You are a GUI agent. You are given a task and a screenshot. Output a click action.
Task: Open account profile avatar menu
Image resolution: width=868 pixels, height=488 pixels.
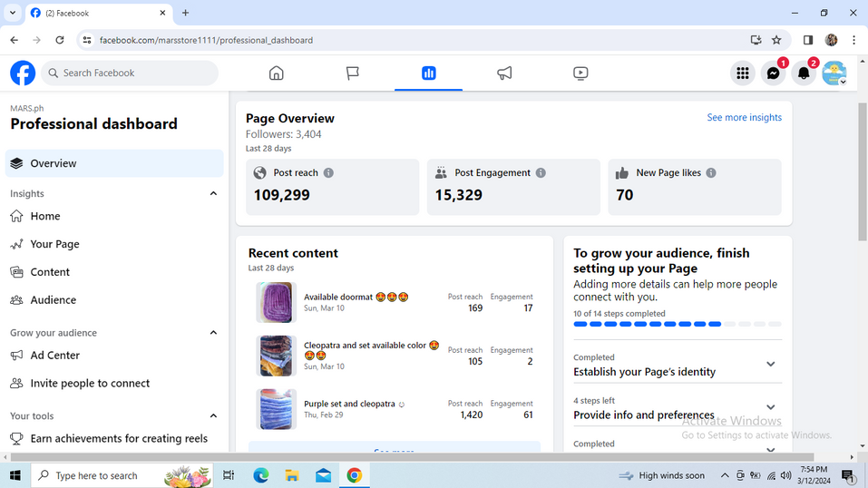point(834,73)
